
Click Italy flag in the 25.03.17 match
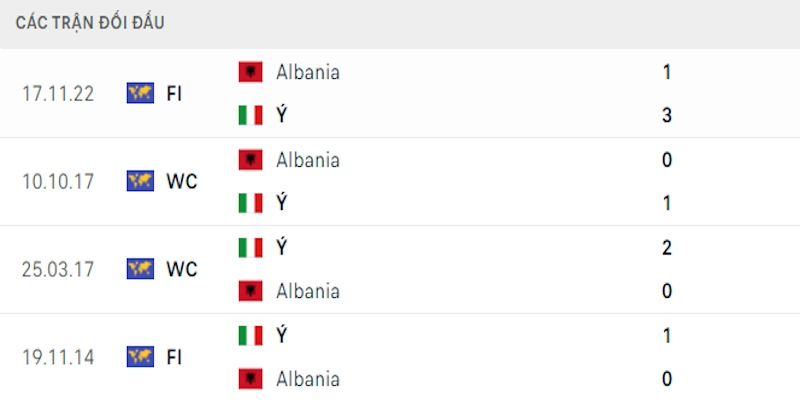[x=250, y=247]
